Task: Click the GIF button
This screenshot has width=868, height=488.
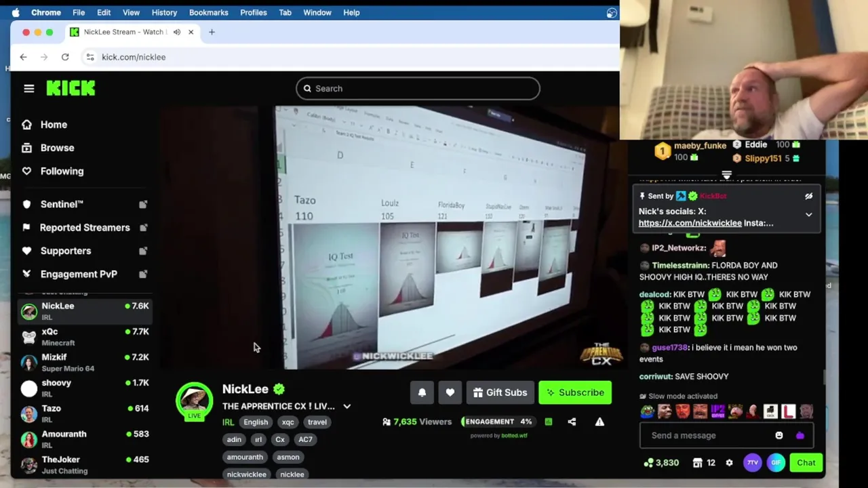Action: pos(776,463)
